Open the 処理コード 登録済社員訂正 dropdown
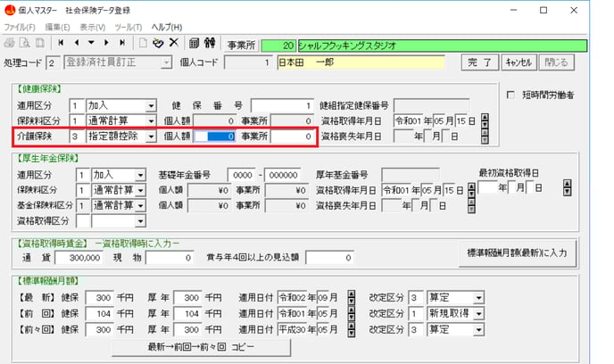Image resolution: width=614 pixels, height=364 pixels. tap(167, 62)
